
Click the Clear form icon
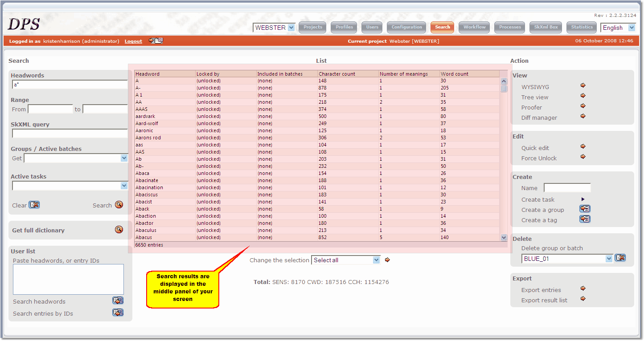coord(34,205)
